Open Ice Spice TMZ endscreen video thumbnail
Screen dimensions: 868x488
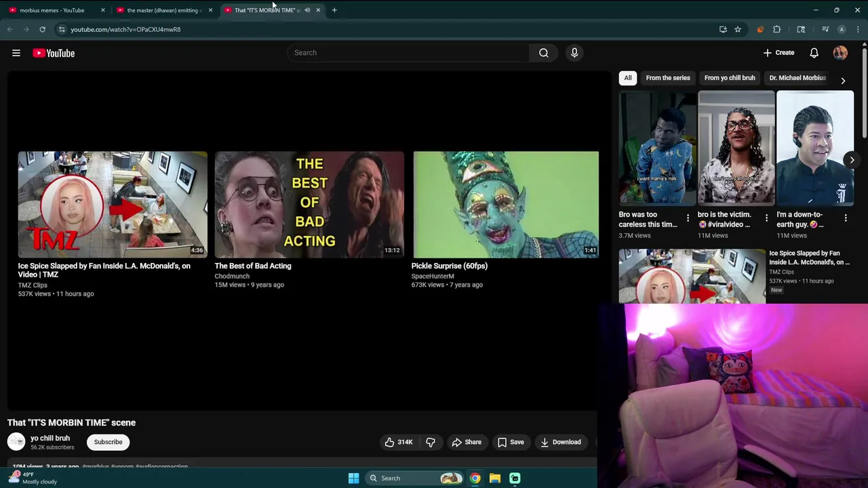[x=113, y=204]
